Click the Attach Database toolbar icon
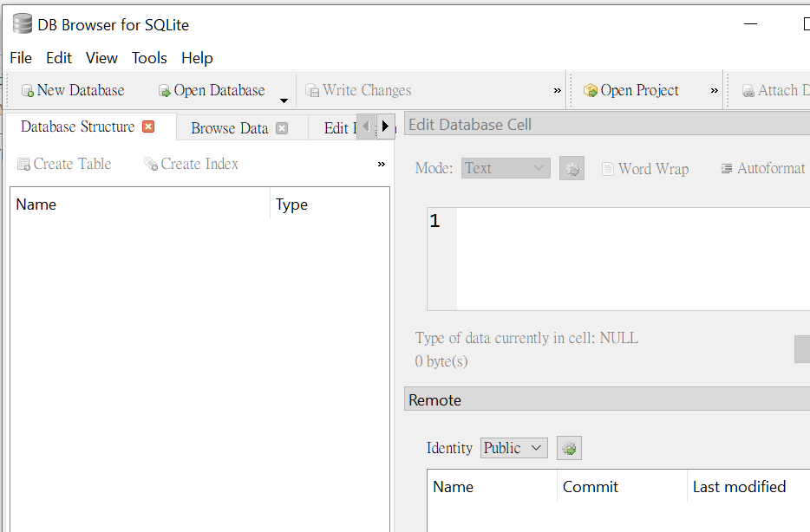 pyautogui.click(x=749, y=90)
